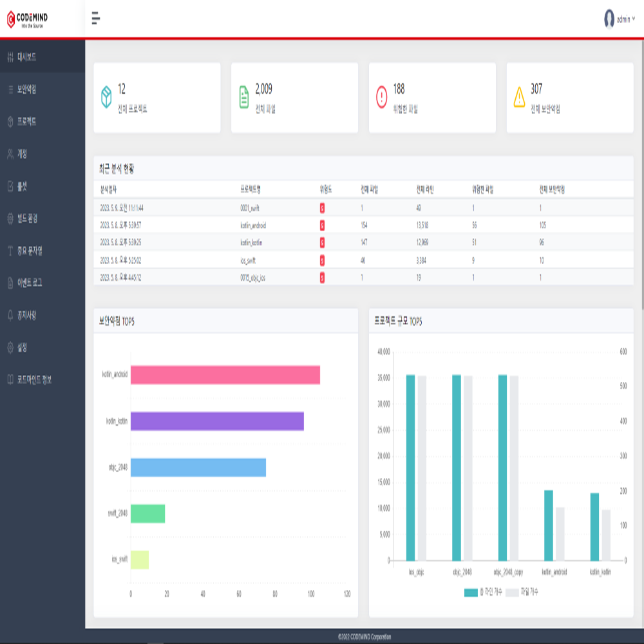
Task: Click the 공지사항 bell icon
Action: tap(10, 315)
